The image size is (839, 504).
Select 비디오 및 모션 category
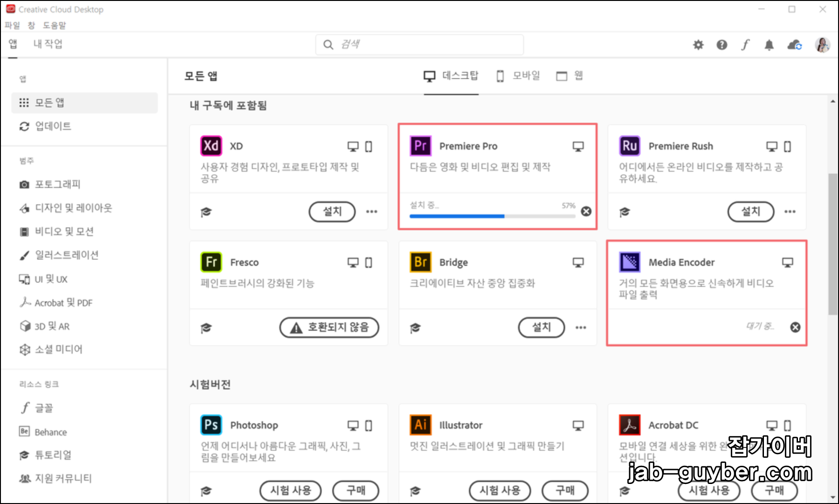56,232
